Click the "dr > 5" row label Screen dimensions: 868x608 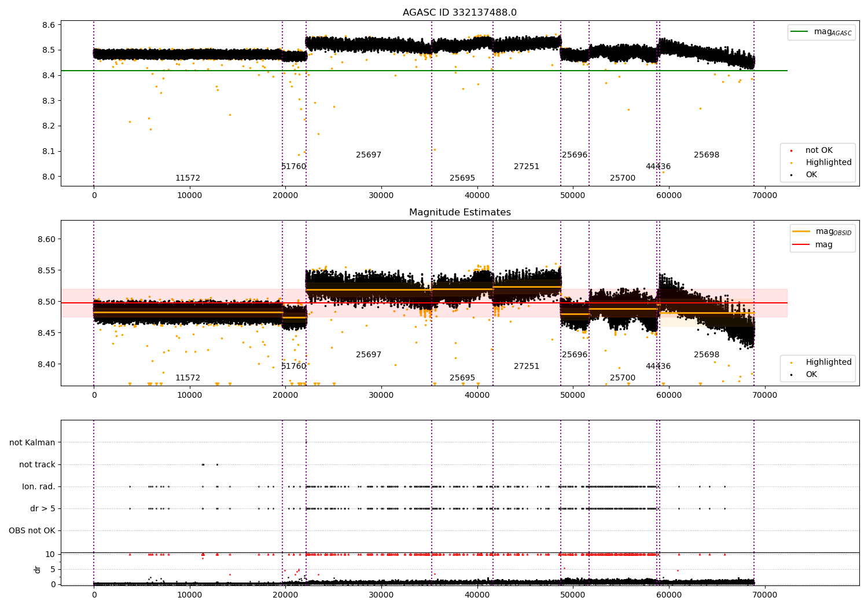tap(43, 509)
